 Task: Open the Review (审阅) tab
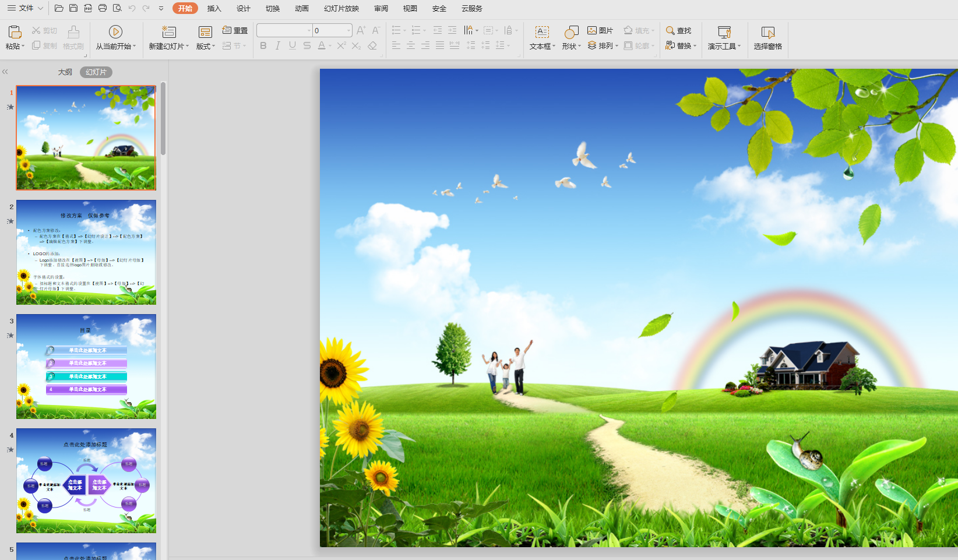[381, 8]
